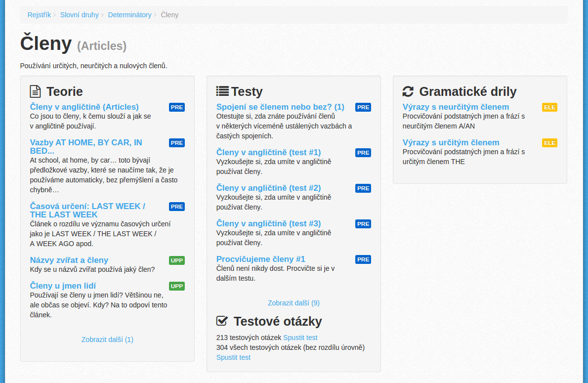Open the drill Výrazy s určitým členem
Screen dimensions: 588x383
(451, 142)
